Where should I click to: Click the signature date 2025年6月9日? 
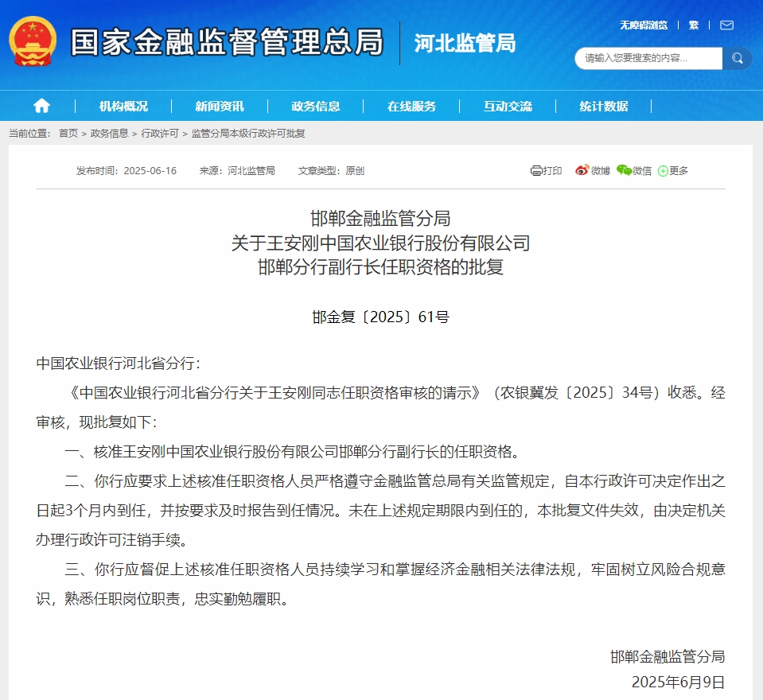679,682
